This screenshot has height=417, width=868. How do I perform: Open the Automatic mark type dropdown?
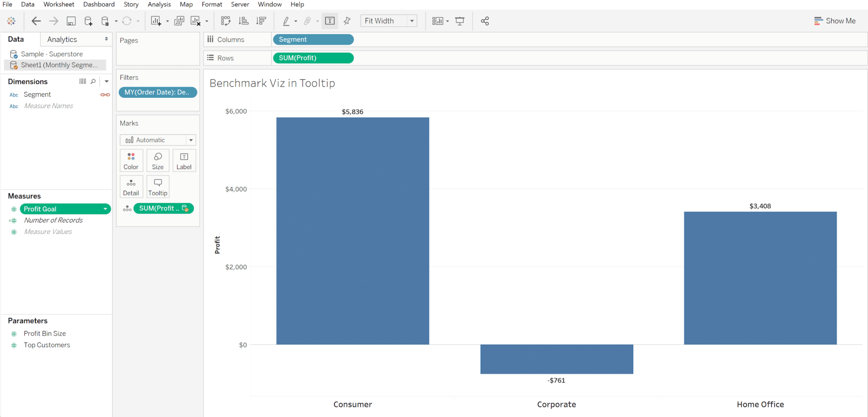[x=192, y=140]
